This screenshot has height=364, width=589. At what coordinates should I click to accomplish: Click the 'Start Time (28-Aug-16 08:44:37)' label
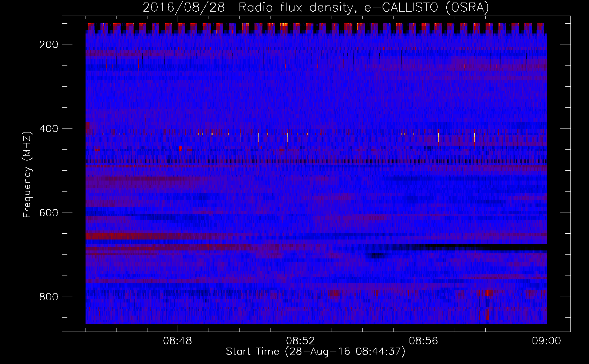click(x=316, y=352)
